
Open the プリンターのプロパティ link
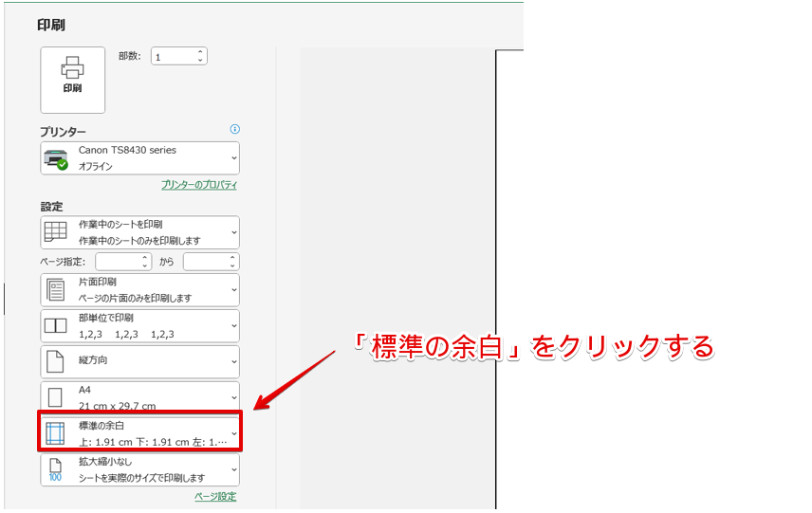[199, 185]
